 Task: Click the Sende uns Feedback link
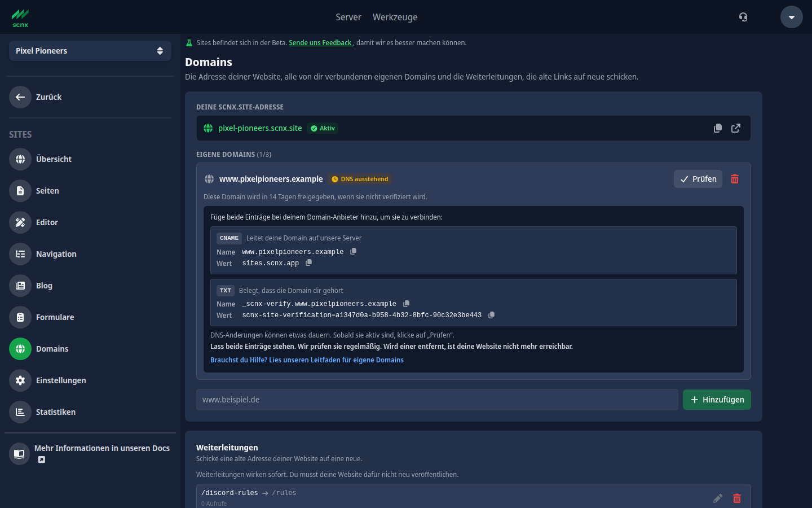click(320, 43)
